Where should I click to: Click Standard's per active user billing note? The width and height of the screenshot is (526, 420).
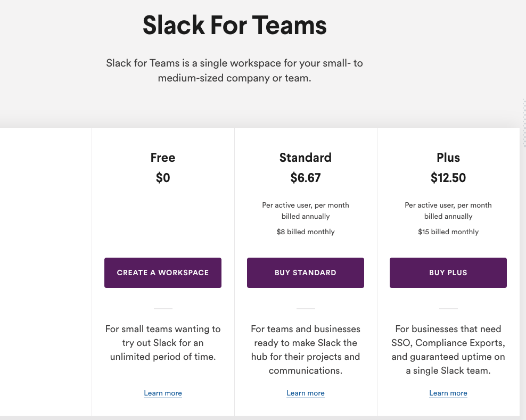pyautogui.click(x=306, y=211)
